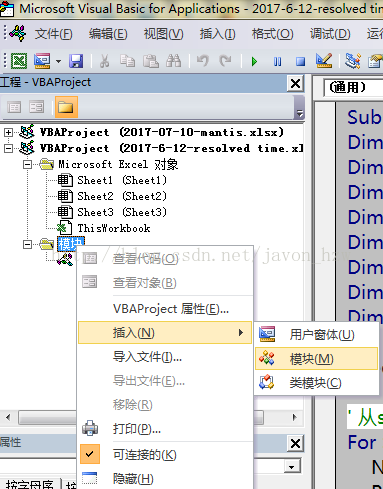Open the Project Explorer toolbar icon
This screenshot has width=383, height=489.
click(353, 61)
